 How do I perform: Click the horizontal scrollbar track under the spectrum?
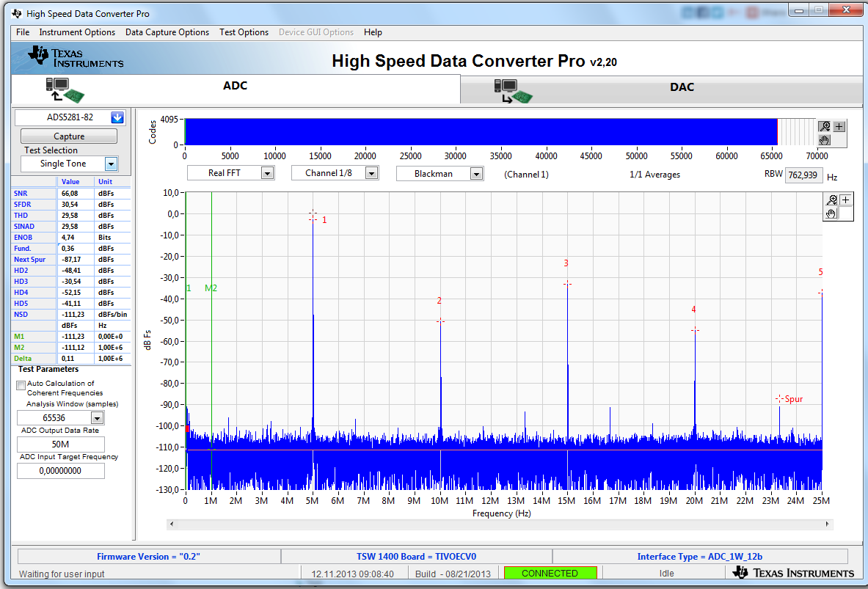[500, 524]
